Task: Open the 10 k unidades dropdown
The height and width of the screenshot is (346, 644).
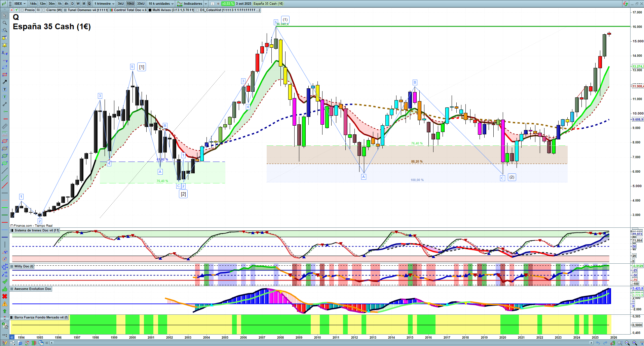Action: click(x=161, y=4)
